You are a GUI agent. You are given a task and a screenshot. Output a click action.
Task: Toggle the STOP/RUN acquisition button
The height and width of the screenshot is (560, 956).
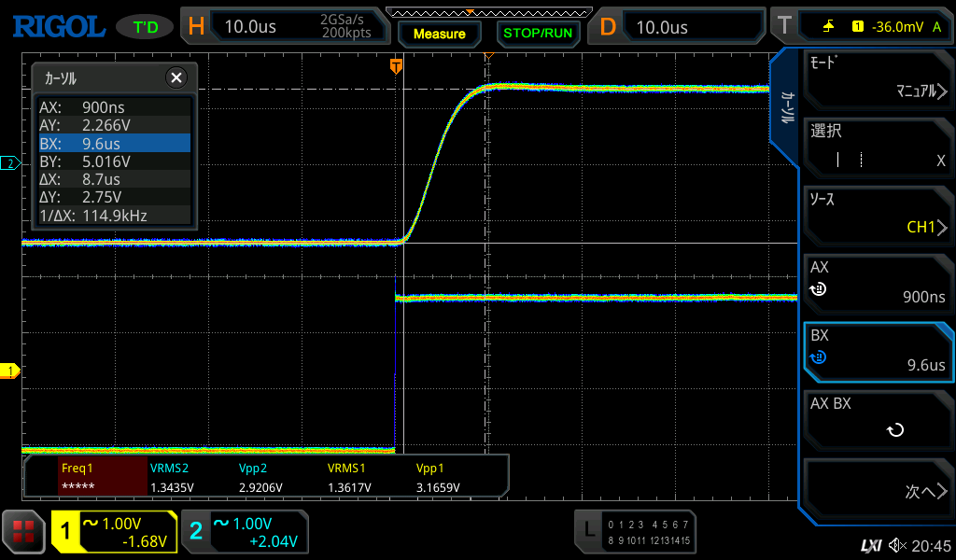tap(537, 33)
